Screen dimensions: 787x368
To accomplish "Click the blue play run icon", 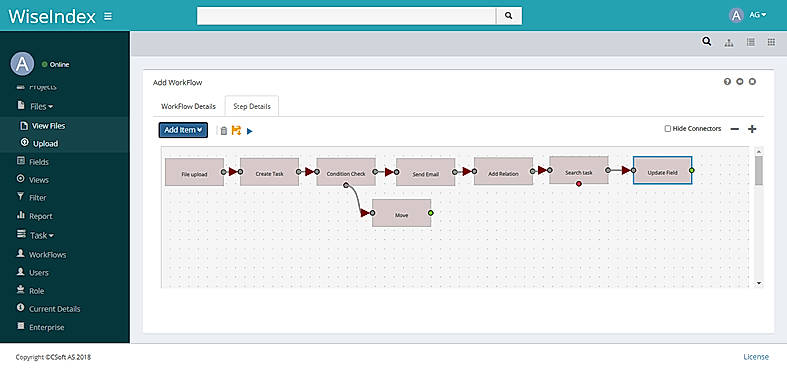I will tap(250, 132).
